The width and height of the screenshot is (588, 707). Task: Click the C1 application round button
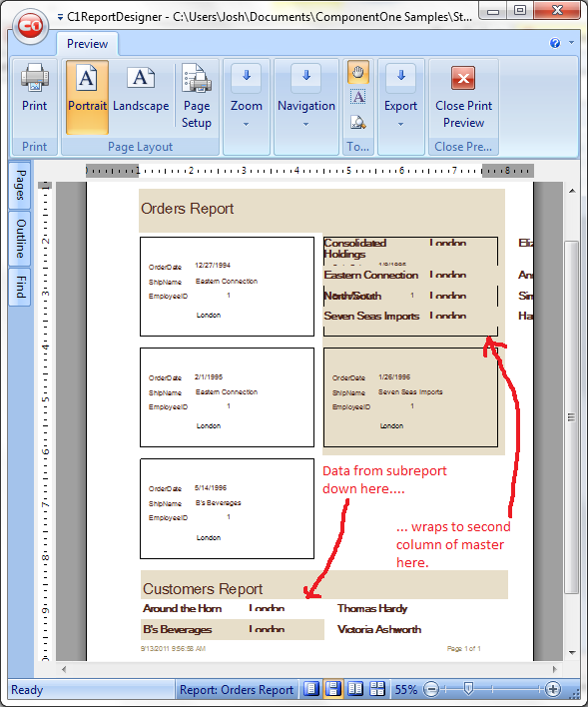30,27
